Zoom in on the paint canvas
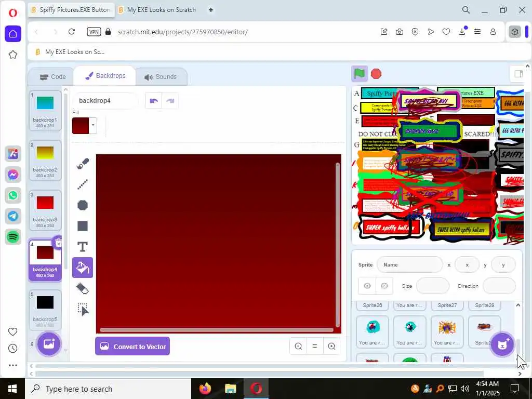 click(331, 346)
